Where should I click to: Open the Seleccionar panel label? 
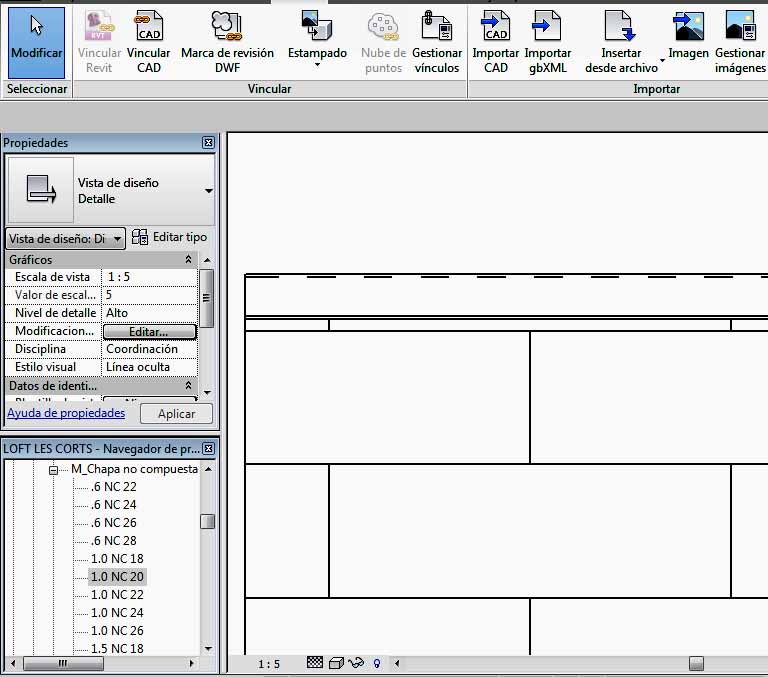pos(37,89)
